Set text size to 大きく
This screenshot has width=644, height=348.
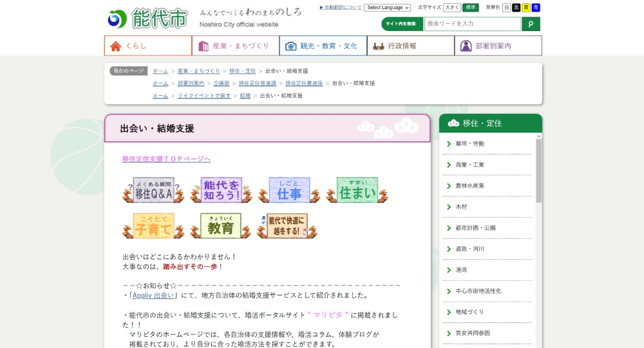click(x=452, y=7)
